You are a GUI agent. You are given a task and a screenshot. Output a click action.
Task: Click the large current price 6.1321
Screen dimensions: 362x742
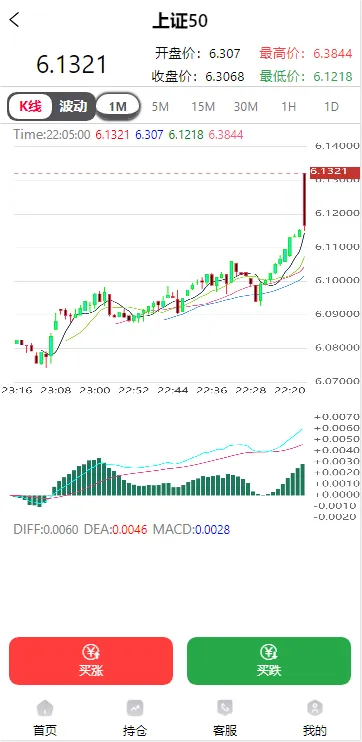pyautogui.click(x=71, y=65)
